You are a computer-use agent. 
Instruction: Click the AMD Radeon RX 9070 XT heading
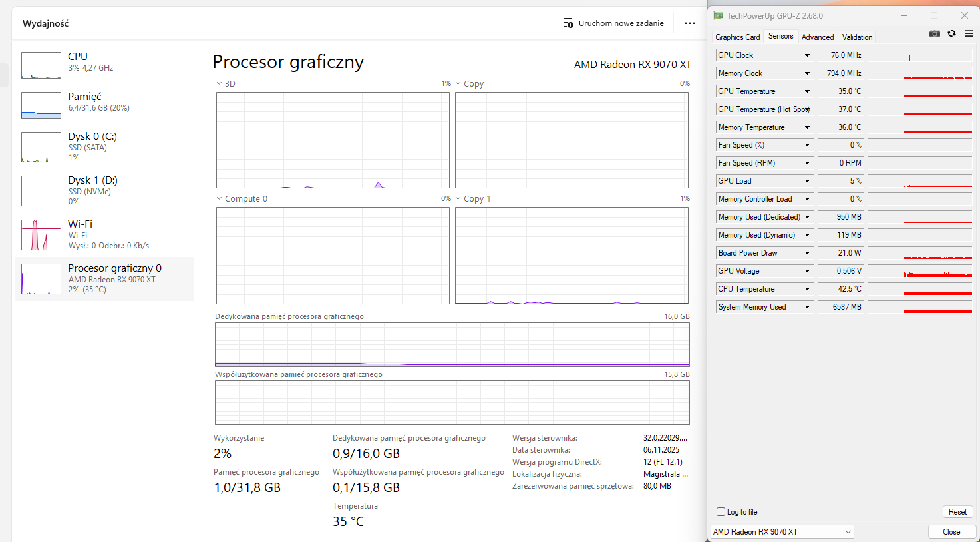click(x=633, y=65)
